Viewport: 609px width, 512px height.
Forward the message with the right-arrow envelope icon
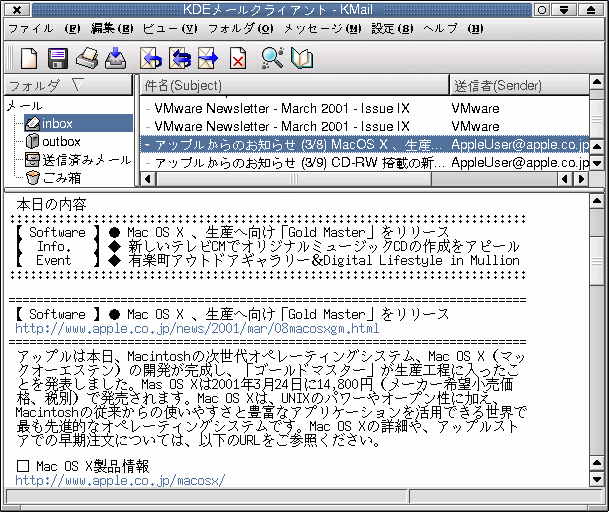208,58
